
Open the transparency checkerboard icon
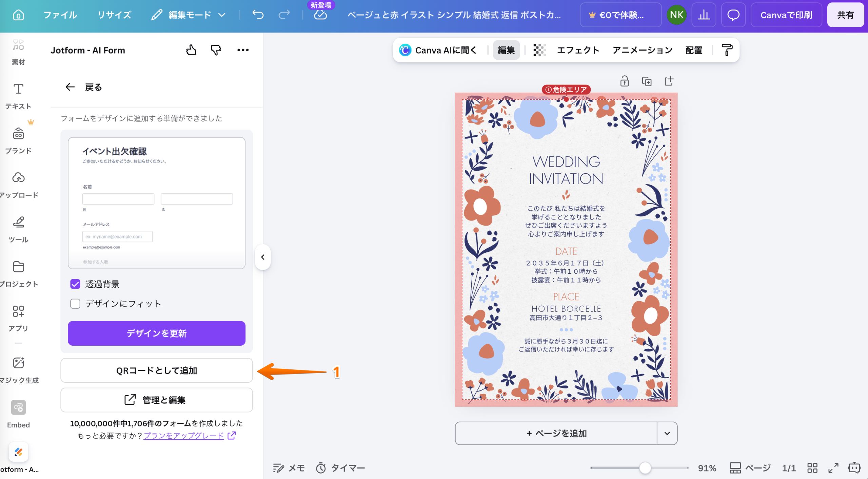(539, 50)
